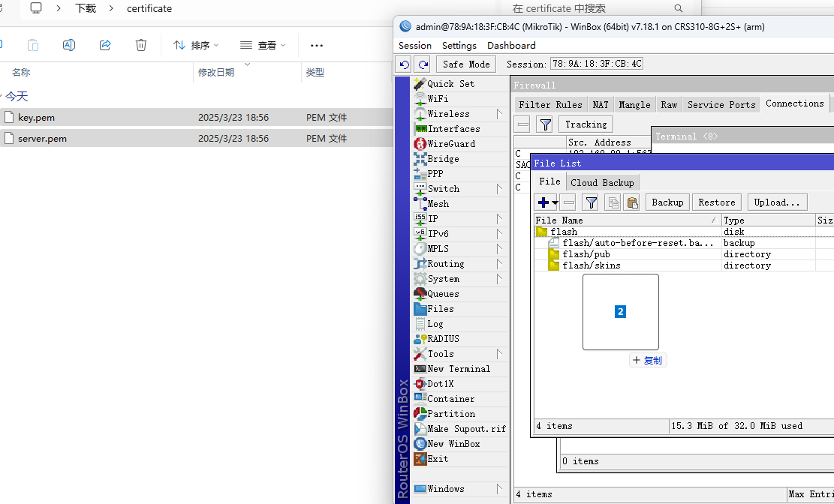Expand the Wireless submenu arrow
The width and height of the screenshot is (834, 504).
(x=499, y=114)
